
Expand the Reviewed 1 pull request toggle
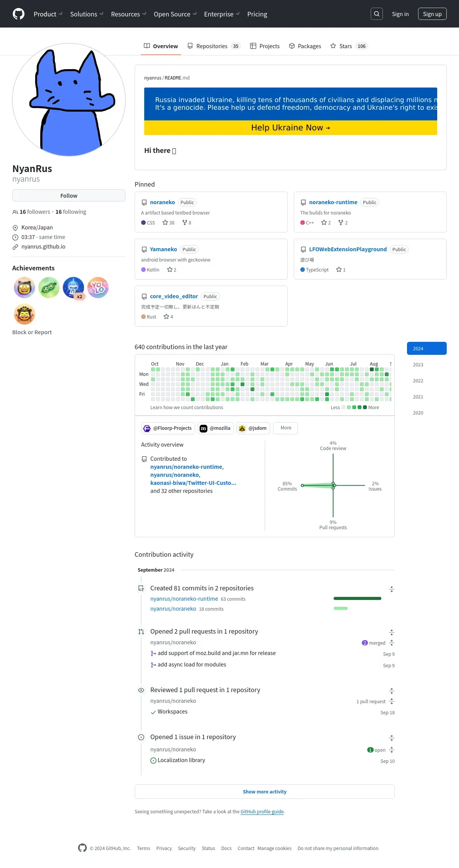pos(392,691)
